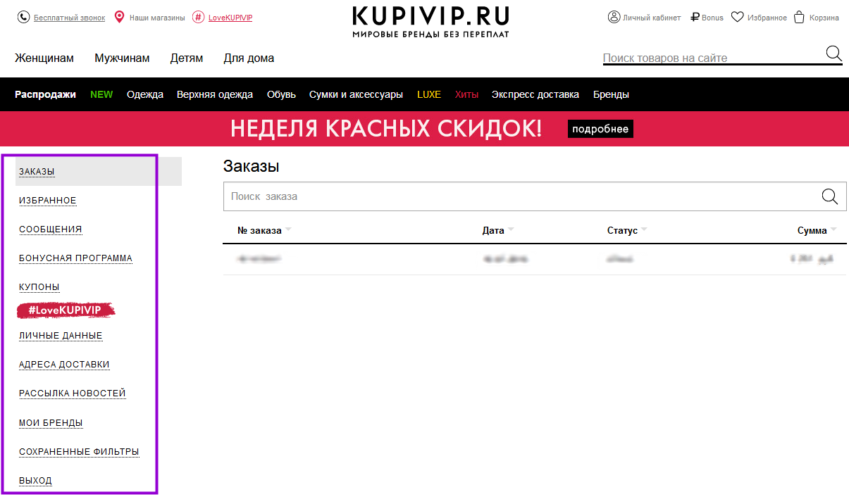849x504 pixels.
Task: Open the Мужчинам section
Action: point(122,58)
